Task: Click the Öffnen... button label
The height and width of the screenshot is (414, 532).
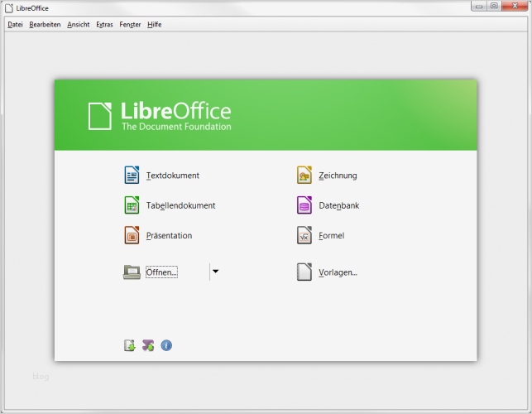Action: tap(161, 272)
